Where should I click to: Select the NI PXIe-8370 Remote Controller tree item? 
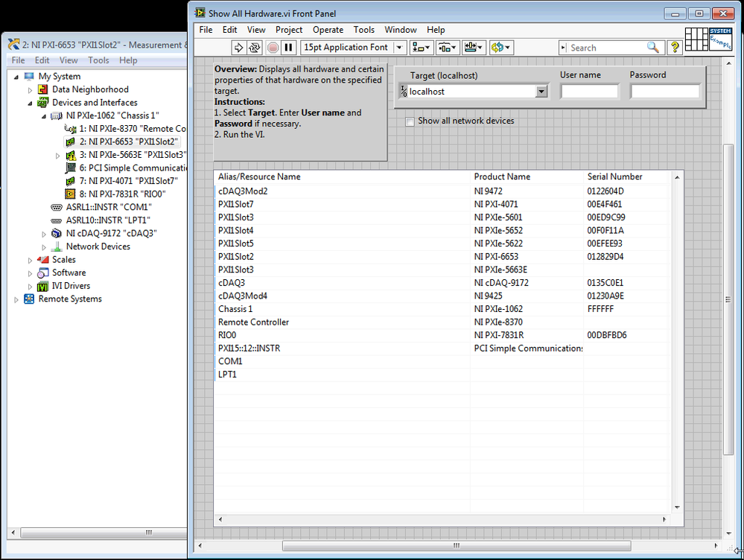pos(133,129)
